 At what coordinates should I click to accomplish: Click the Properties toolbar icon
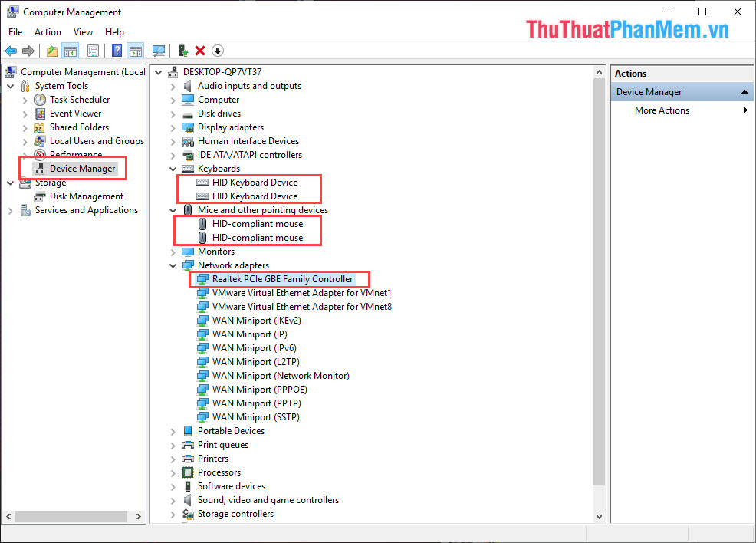(93, 51)
